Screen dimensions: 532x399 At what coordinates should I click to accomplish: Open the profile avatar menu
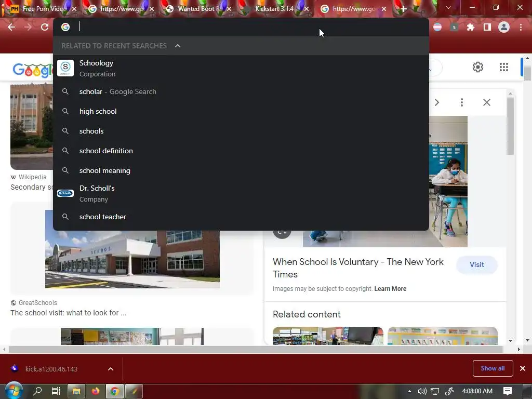coord(504,27)
